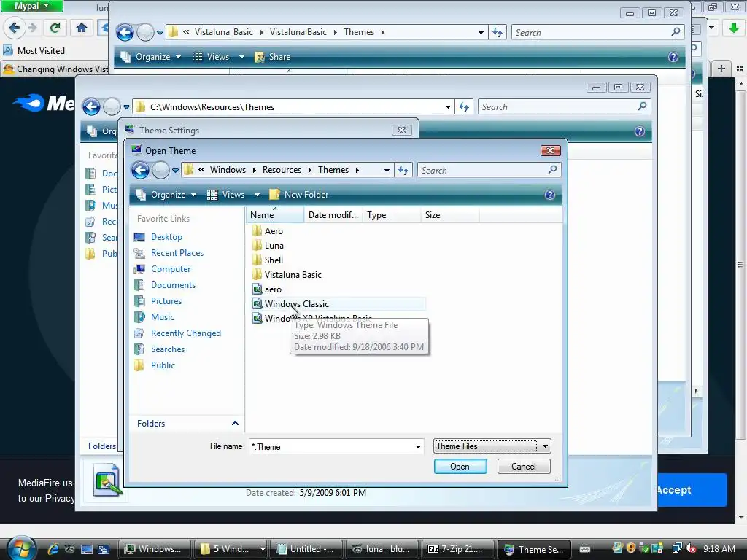Screen dimensions: 747x560
Task: Open Views menu in Vistaluna Basic window
Action: click(218, 57)
